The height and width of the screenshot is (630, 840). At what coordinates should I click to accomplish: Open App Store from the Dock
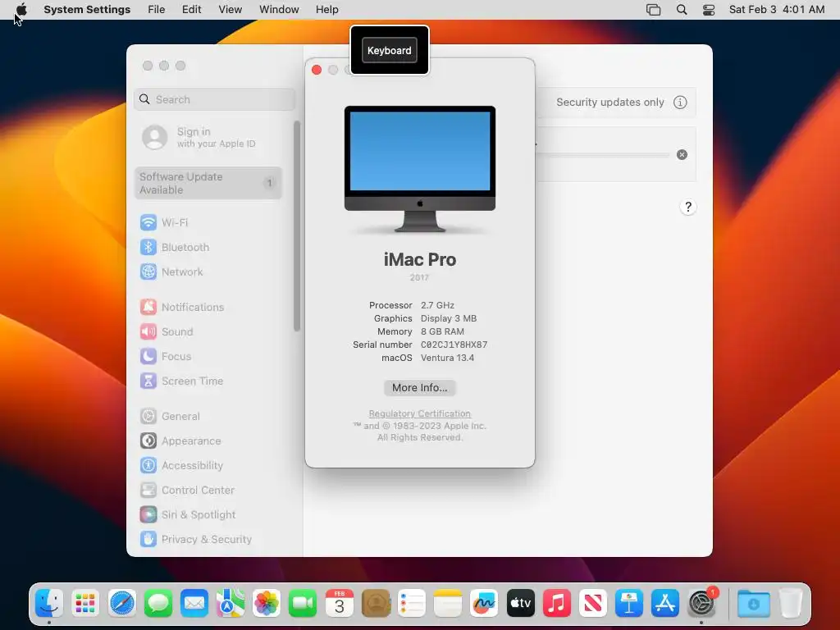click(x=665, y=603)
